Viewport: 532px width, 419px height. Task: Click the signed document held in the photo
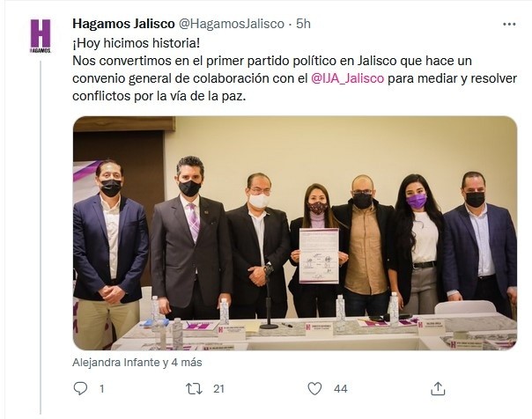tap(319, 256)
